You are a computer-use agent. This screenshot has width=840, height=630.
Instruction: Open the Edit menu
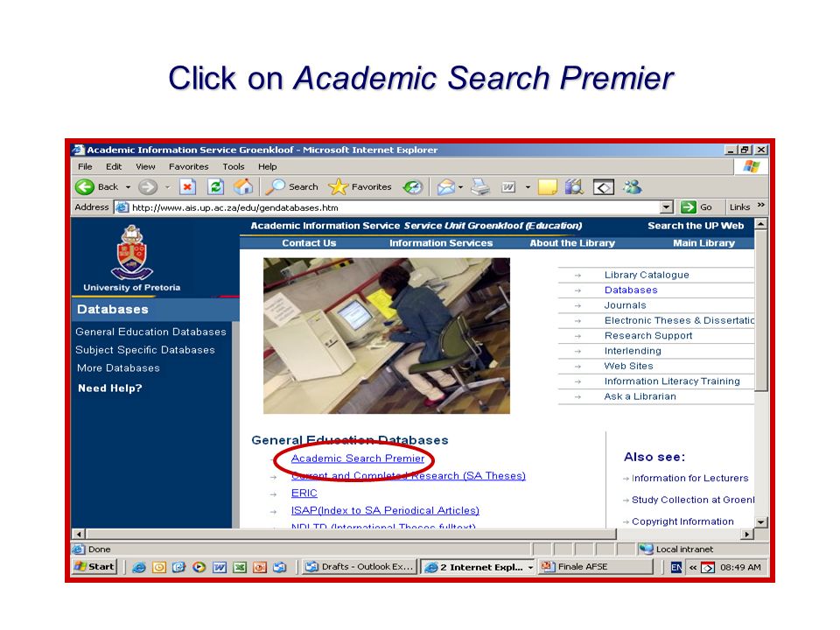(x=114, y=166)
